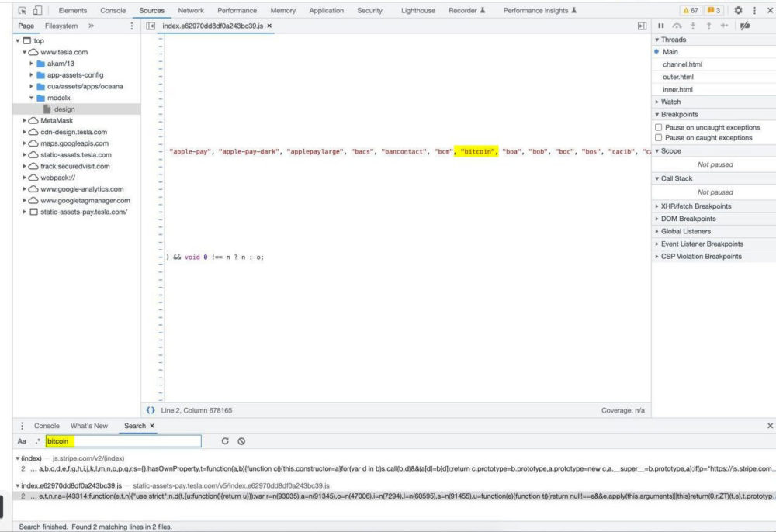The height and width of the screenshot is (532, 776).
Task: Open the channel.html thread
Action: tap(682, 64)
